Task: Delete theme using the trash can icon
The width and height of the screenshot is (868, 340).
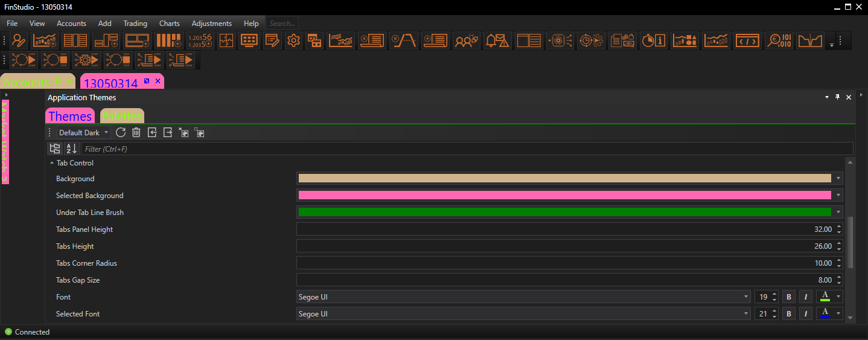Action: click(136, 133)
